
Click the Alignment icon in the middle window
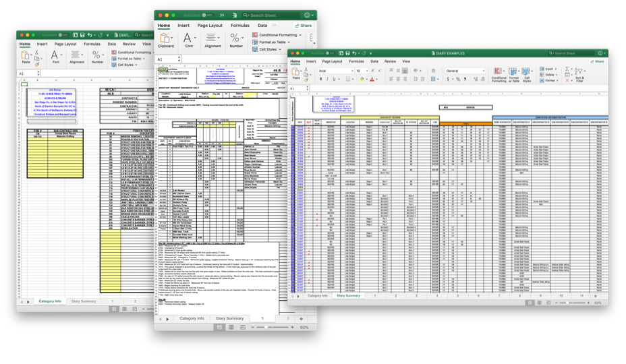click(x=210, y=38)
